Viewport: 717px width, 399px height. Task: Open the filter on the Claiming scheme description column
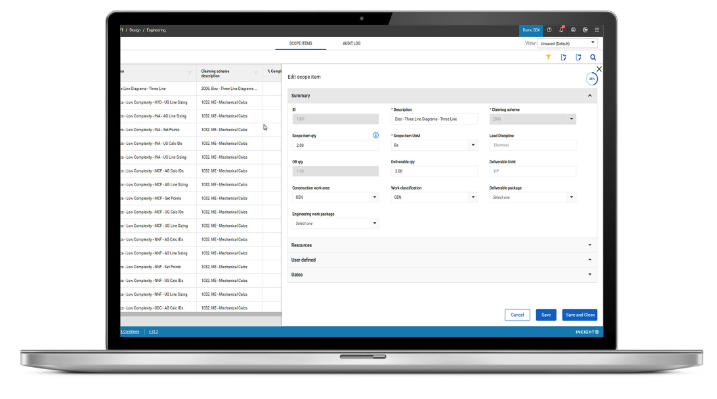point(256,73)
